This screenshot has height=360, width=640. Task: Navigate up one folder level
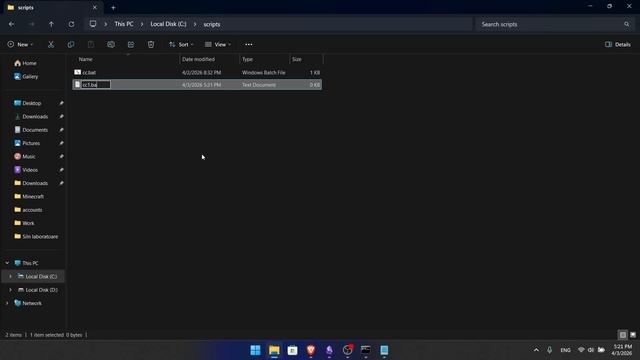[51, 24]
